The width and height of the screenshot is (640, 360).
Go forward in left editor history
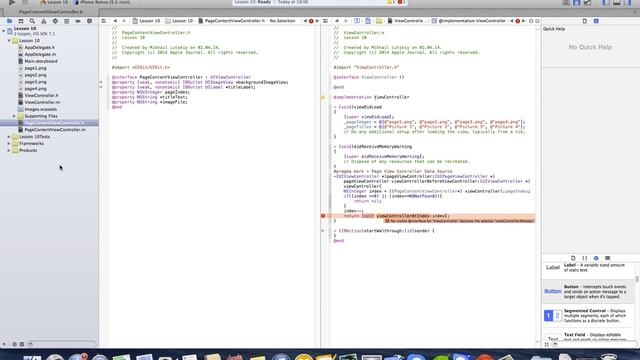124,21
